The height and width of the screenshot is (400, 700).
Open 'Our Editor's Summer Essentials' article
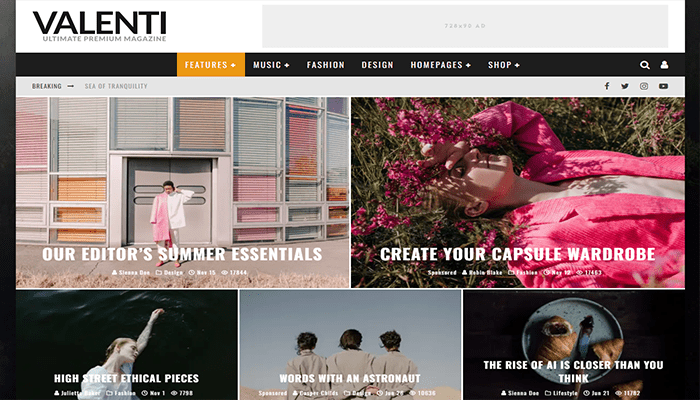click(x=182, y=254)
